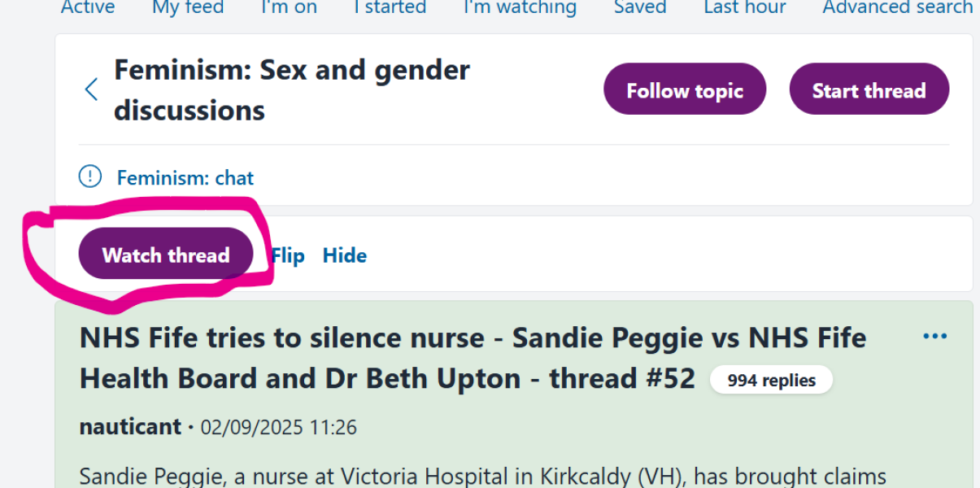The image size is (980, 488).
Task: Click the 994 replies count badge
Action: point(771,379)
